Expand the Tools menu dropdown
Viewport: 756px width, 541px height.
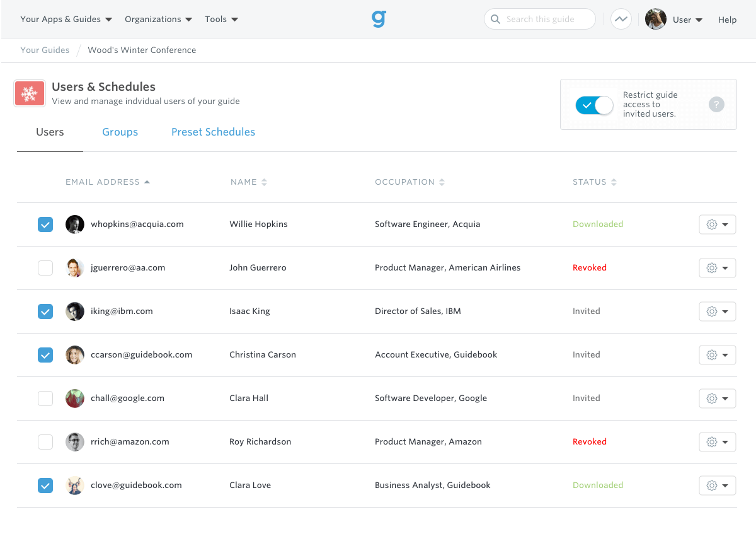[x=221, y=19]
